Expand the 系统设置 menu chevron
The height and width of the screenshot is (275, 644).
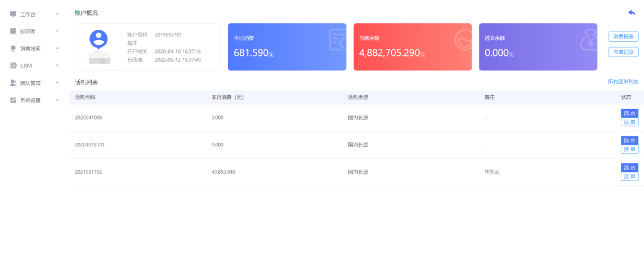pyautogui.click(x=57, y=100)
